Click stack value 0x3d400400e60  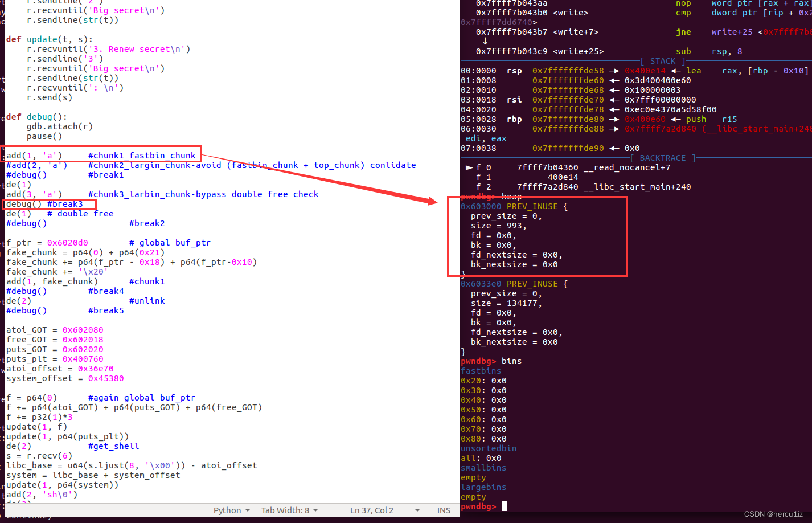point(658,80)
